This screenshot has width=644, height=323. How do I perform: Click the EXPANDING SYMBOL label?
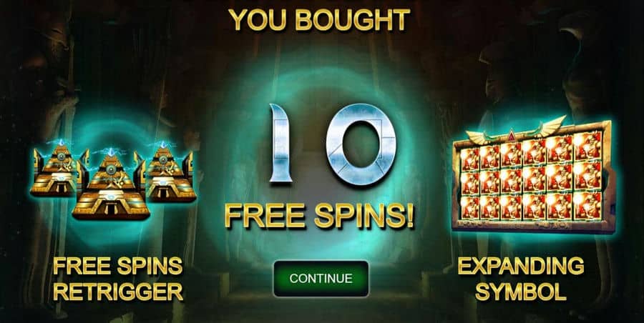(521, 279)
